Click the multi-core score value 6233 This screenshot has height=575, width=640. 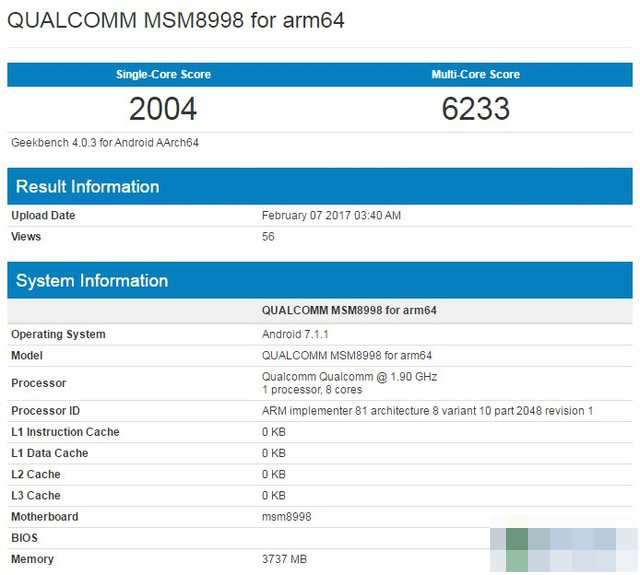point(476,109)
